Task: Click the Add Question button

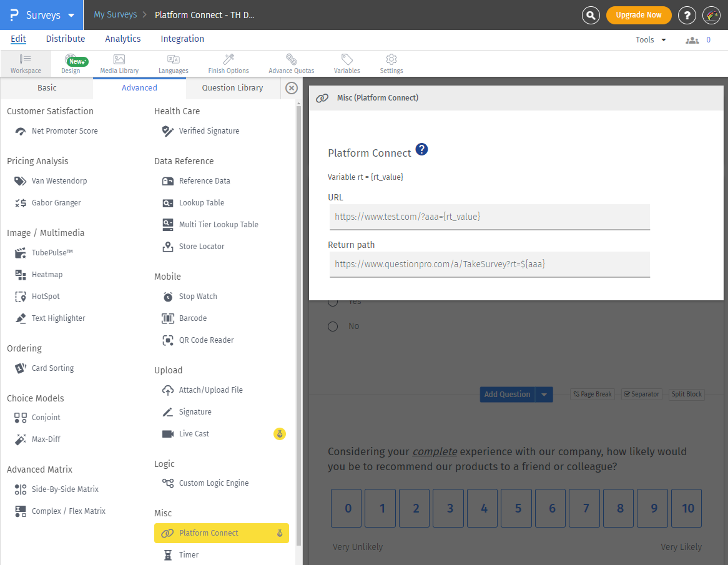Action: tap(507, 395)
